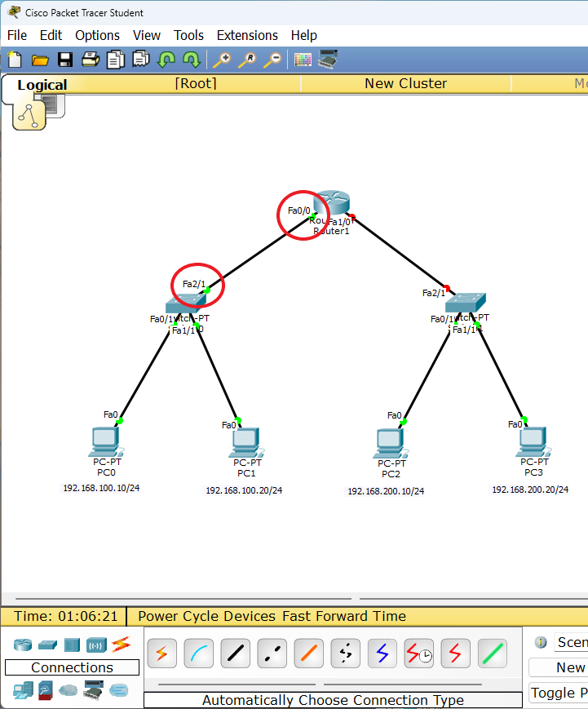Click the Paste icon in toolbar
Viewport: 588px width, 709px height.
click(x=141, y=60)
